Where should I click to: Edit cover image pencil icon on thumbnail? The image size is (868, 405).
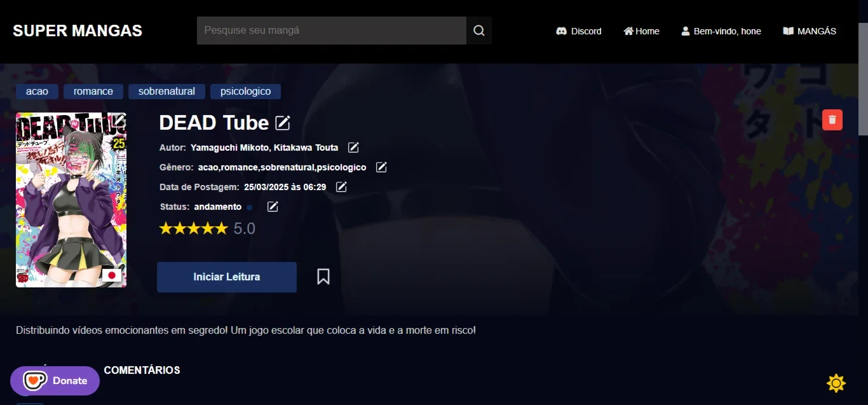tap(119, 120)
